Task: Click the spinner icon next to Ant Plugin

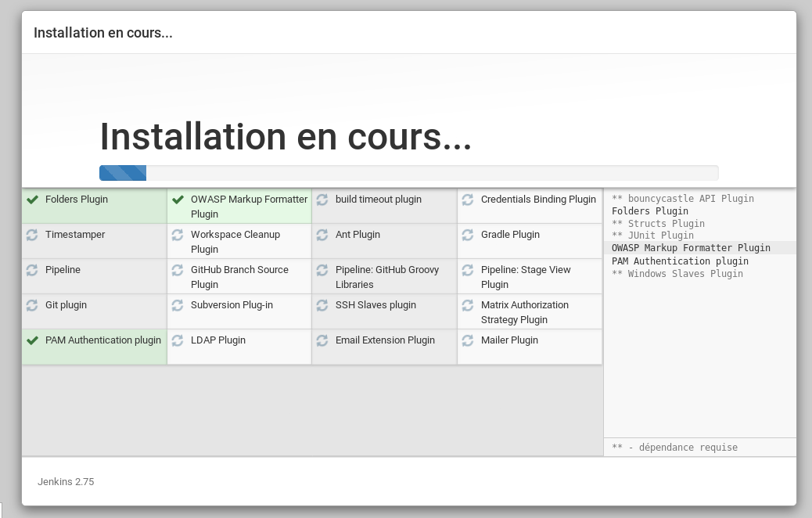Action: [x=322, y=235]
